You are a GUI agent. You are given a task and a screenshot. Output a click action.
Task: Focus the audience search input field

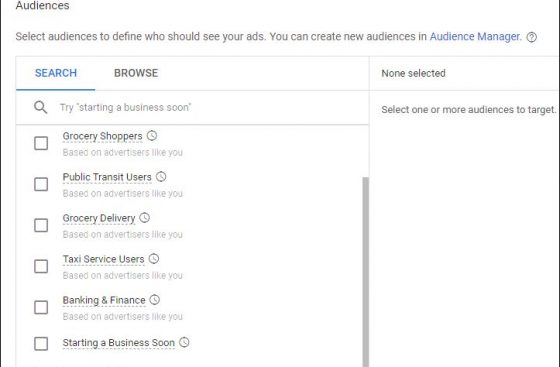click(212, 107)
